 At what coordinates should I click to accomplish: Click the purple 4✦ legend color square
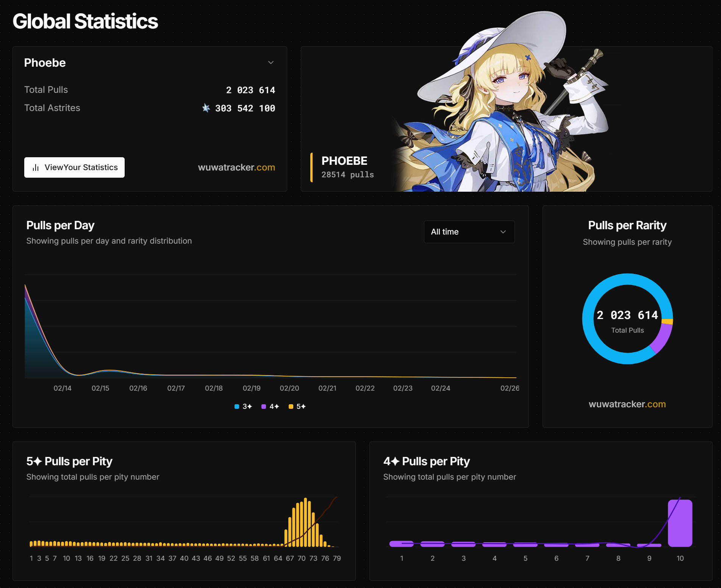click(264, 407)
